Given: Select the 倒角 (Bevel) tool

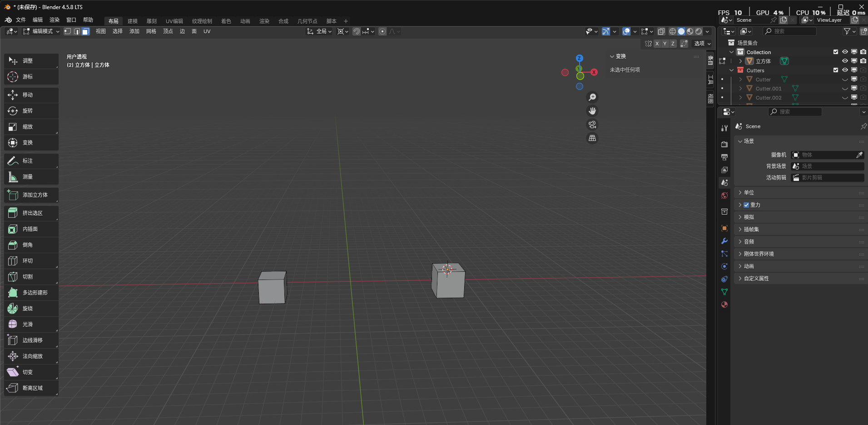Looking at the screenshot, I should click(31, 245).
